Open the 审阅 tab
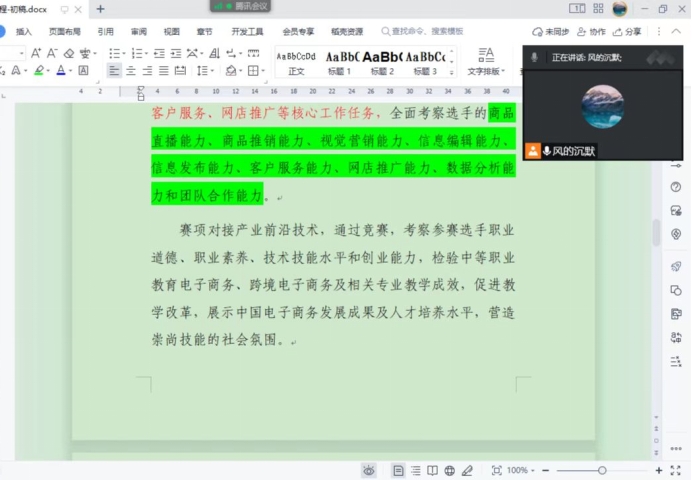Image resolution: width=692 pixels, height=480 pixels. [x=139, y=31]
